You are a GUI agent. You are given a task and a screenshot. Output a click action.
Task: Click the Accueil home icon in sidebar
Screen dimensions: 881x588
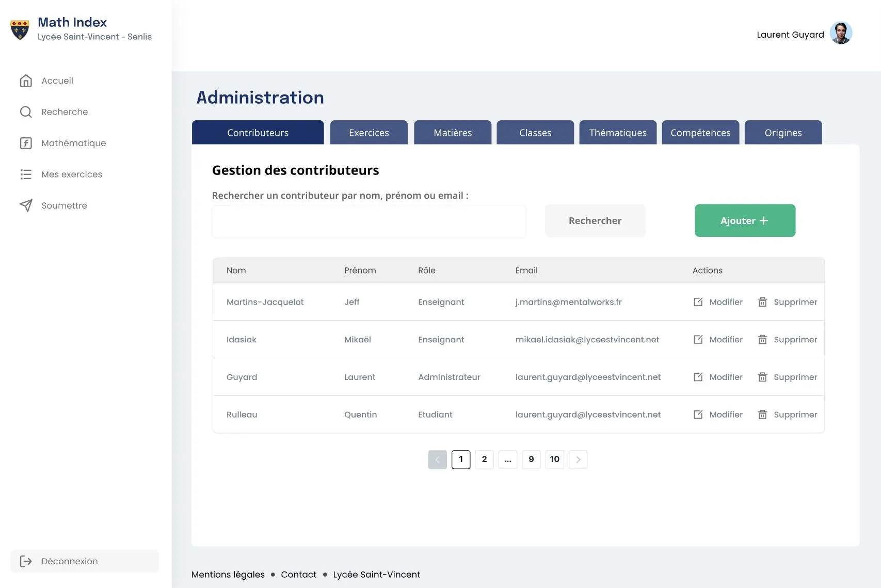point(26,81)
